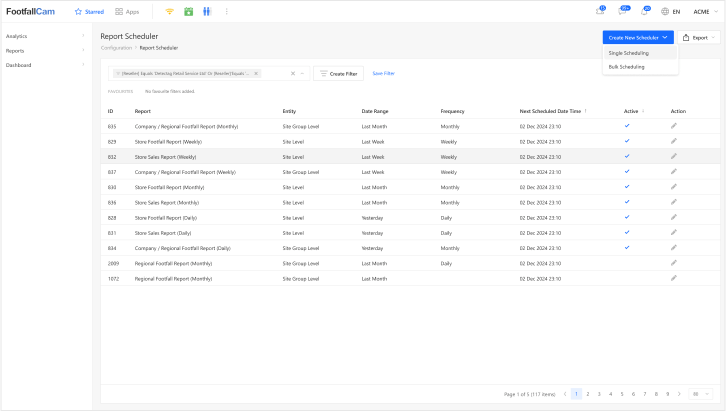Click the globe language icon
The width and height of the screenshot is (726, 411).
[x=665, y=12]
